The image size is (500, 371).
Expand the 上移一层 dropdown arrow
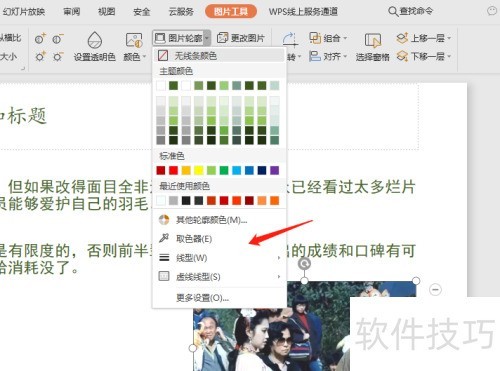click(x=449, y=38)
